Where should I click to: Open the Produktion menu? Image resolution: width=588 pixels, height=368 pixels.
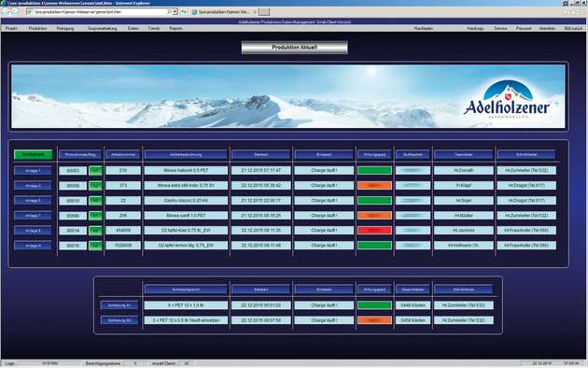(x=38, y=29)
